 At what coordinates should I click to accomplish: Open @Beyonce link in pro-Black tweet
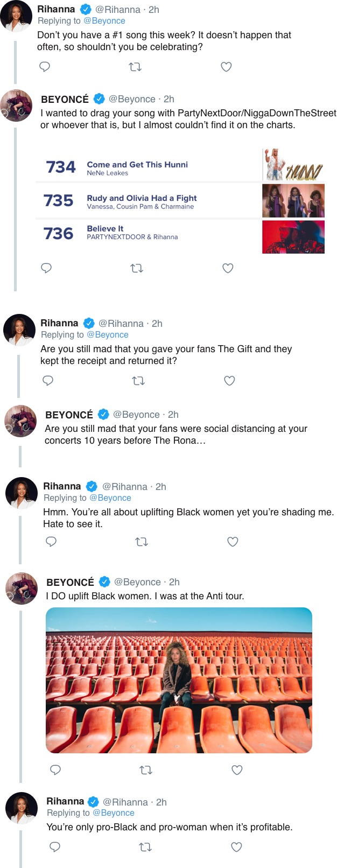coord(114,813)
